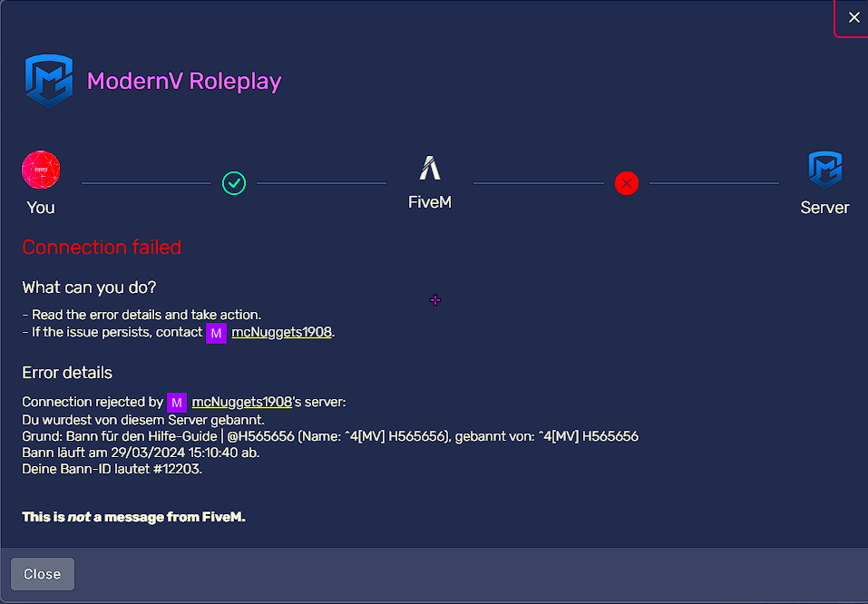Click the Server shield icon
Image resolution: width=868 pixels, height=604 pixels.
point(824,170)
